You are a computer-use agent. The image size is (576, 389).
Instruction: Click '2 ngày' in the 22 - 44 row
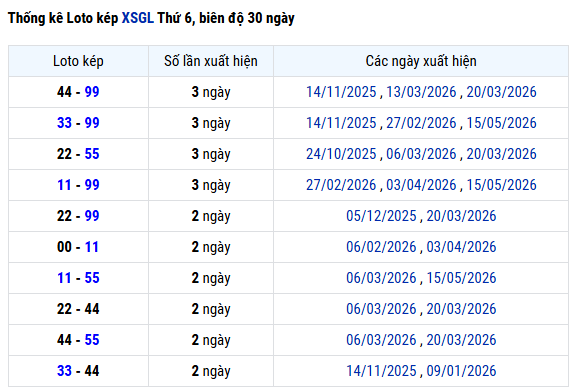211,309
